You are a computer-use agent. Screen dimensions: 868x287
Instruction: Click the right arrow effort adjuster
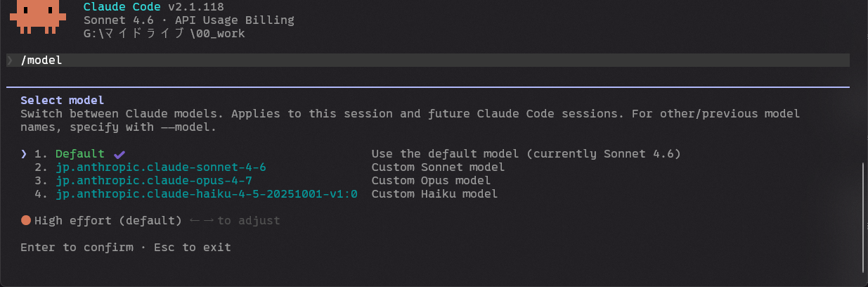click(x=207, y=221)
